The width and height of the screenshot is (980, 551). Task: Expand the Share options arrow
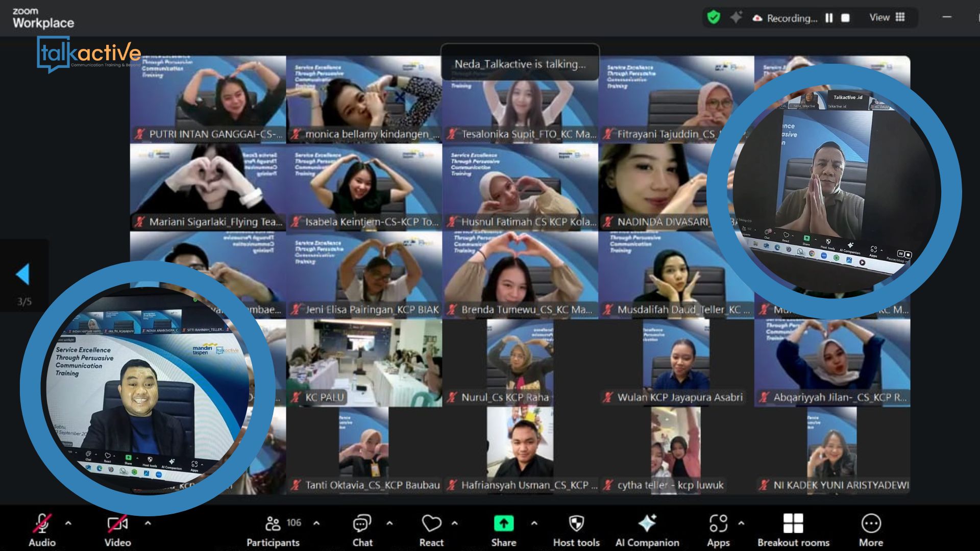pyautogui.click(x=534, y=523)
